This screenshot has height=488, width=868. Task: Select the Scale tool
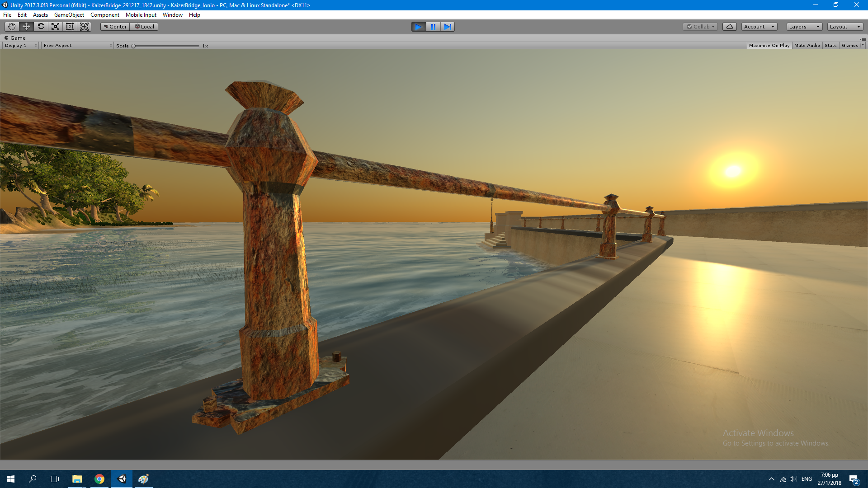click(55, 27)
